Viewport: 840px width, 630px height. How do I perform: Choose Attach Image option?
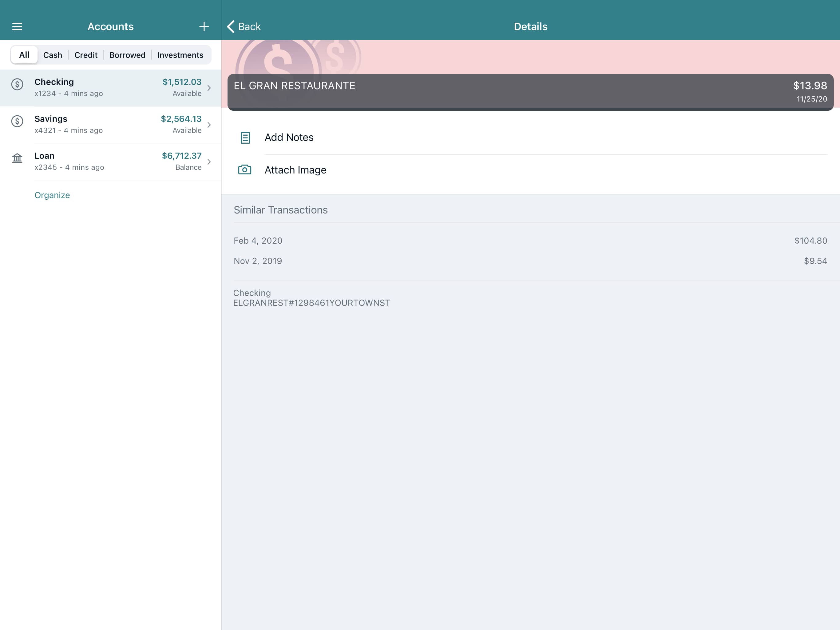coord(295,170)
